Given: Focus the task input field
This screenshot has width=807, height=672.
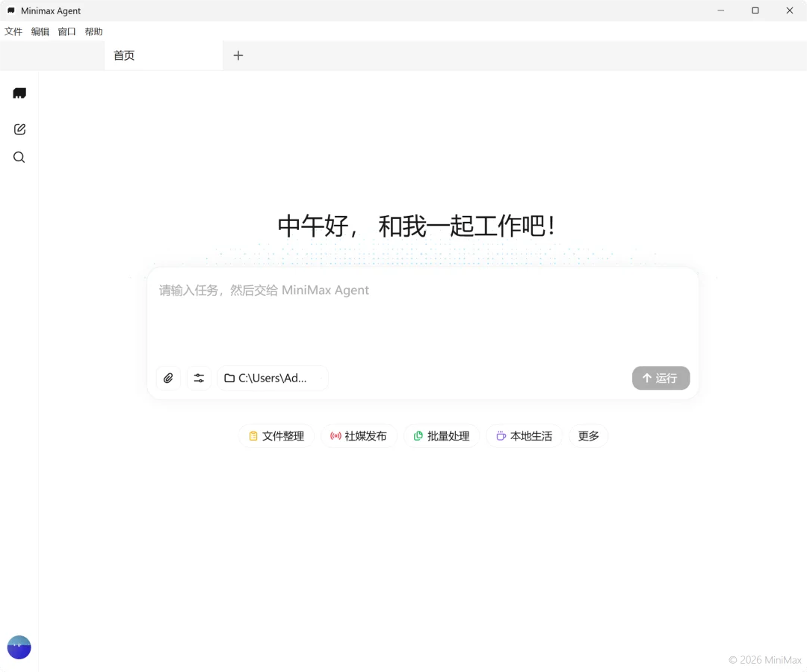Looking at the screenshot, I should [x=418, y=314].
